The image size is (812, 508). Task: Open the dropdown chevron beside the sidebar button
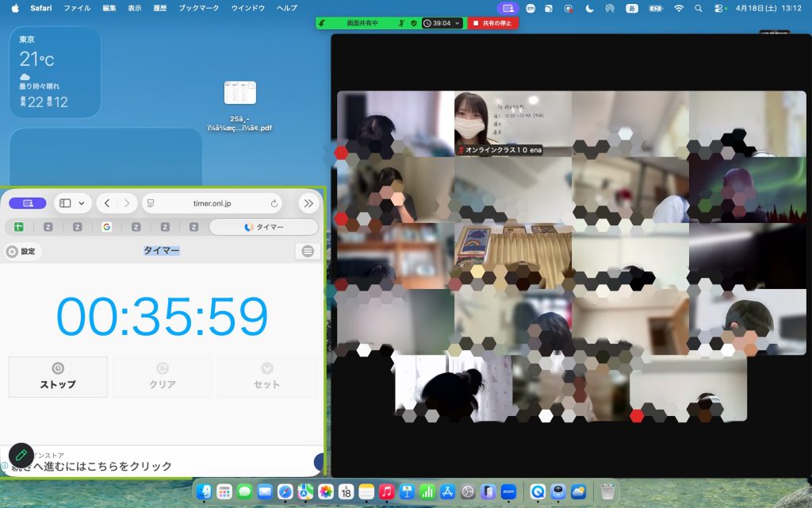[x=82, y=203]
